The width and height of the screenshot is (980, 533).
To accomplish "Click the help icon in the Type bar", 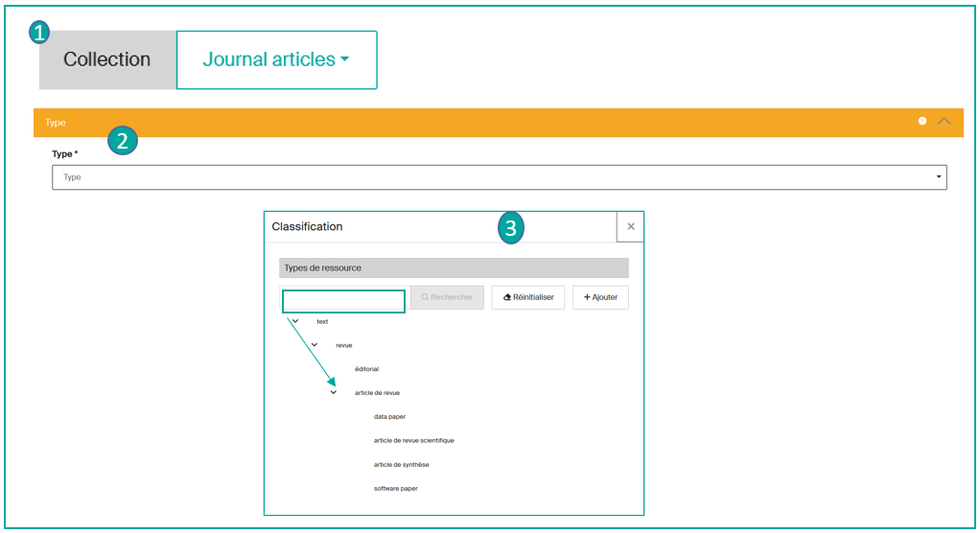I will pyautogui.click(x=922, y=122).
